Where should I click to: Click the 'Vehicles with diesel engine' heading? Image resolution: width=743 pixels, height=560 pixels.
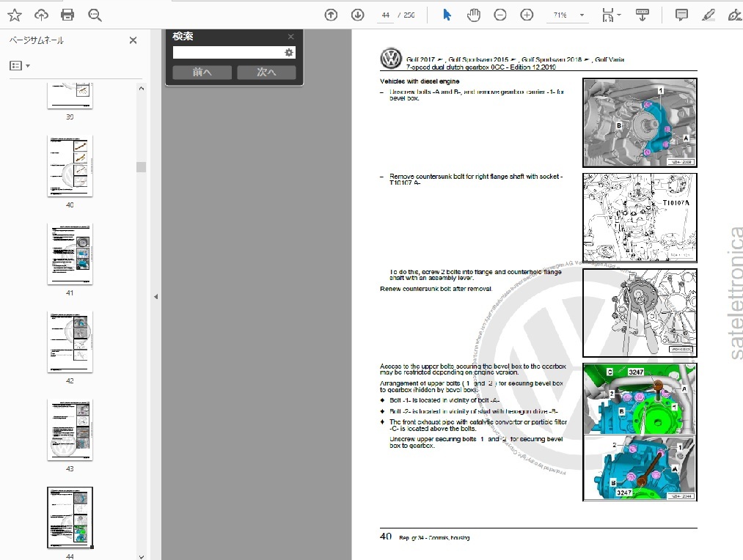(420, 81)
